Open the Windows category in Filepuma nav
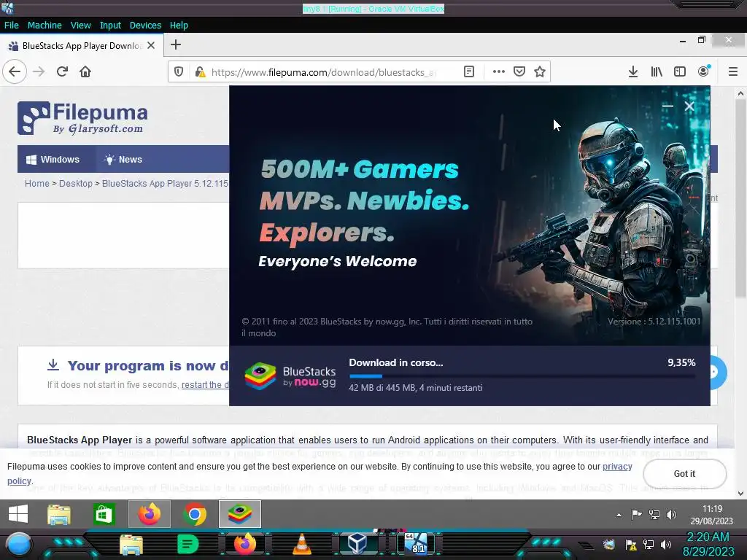 (53, 160)
